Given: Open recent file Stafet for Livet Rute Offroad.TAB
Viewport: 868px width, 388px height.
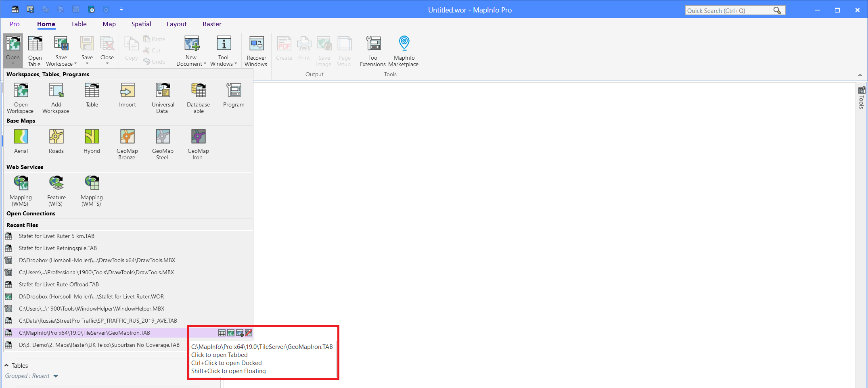Looking at the screenshot, I should tap(128, 284).
